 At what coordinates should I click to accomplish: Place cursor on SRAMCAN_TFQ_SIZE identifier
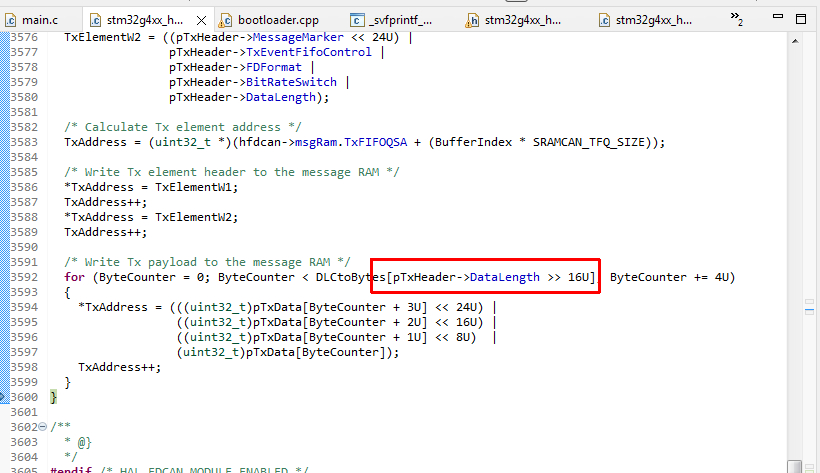click(x=588, y=142)
